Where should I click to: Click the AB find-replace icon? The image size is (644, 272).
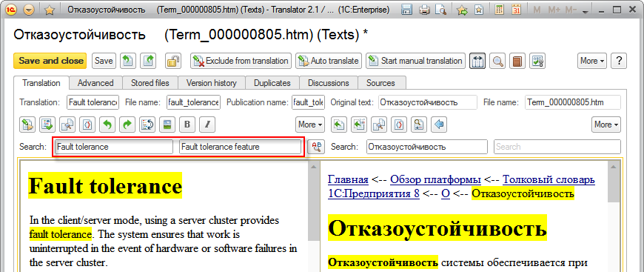[317, 147]
